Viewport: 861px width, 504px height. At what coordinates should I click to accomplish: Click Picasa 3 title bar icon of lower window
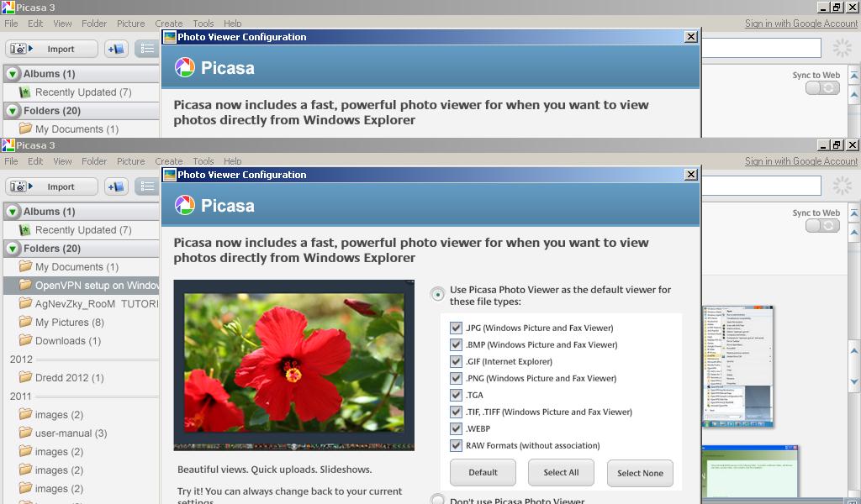click(x=8, y=144)
